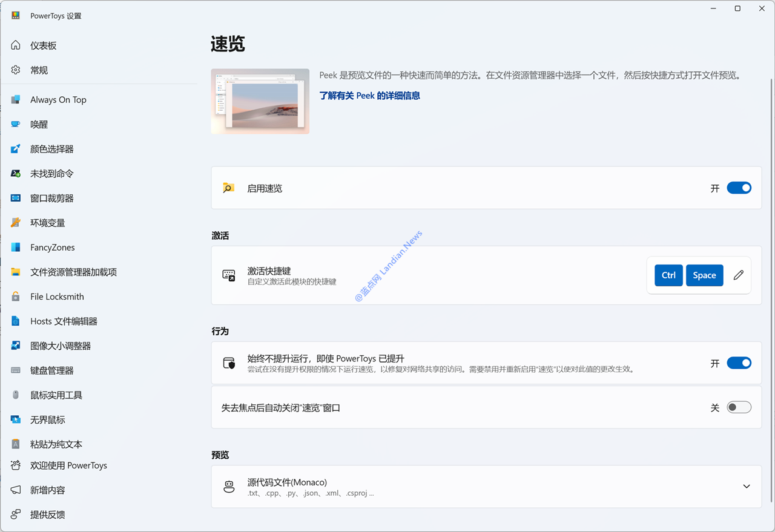Open the Color Picker icon
The height and width of the screenshot is (532, 775).
[x=16, y=149]
